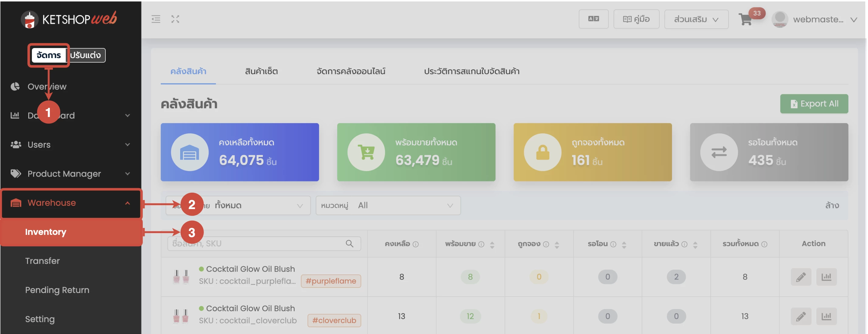Toggle fullscreen expand icon
The width and height of the screenshot is (868, 334).
point(175,19)
